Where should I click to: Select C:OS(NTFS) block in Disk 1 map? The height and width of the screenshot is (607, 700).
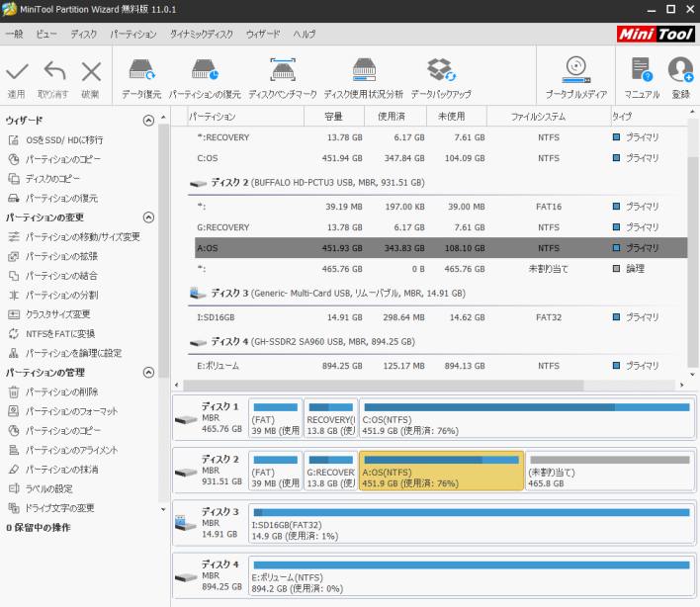point(527,418)
